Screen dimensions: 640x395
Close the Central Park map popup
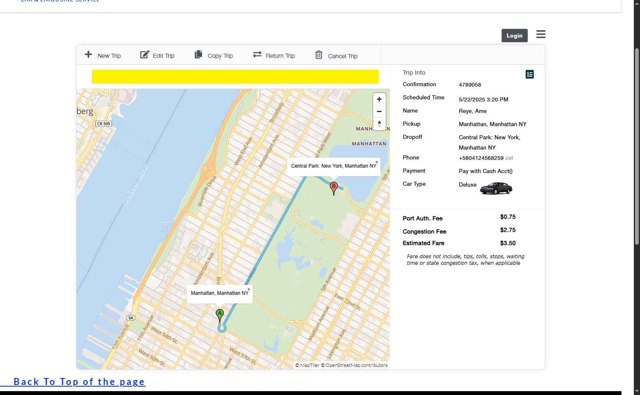[376, 162]
